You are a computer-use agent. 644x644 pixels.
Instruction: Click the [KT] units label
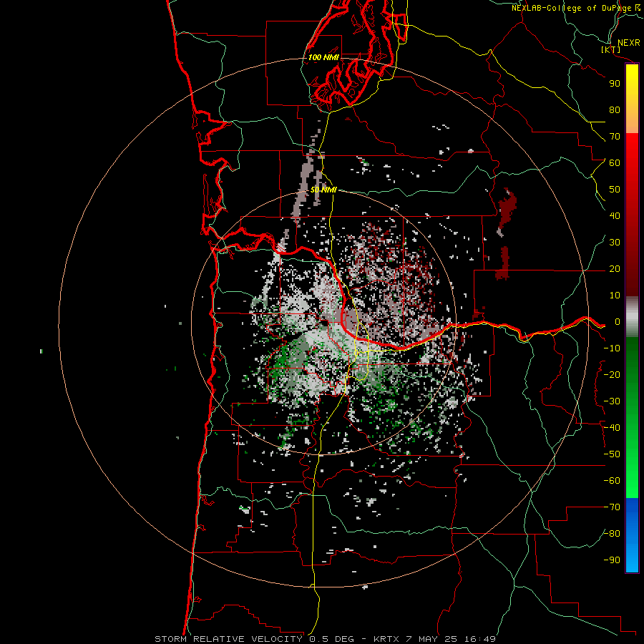coord(611,49)
